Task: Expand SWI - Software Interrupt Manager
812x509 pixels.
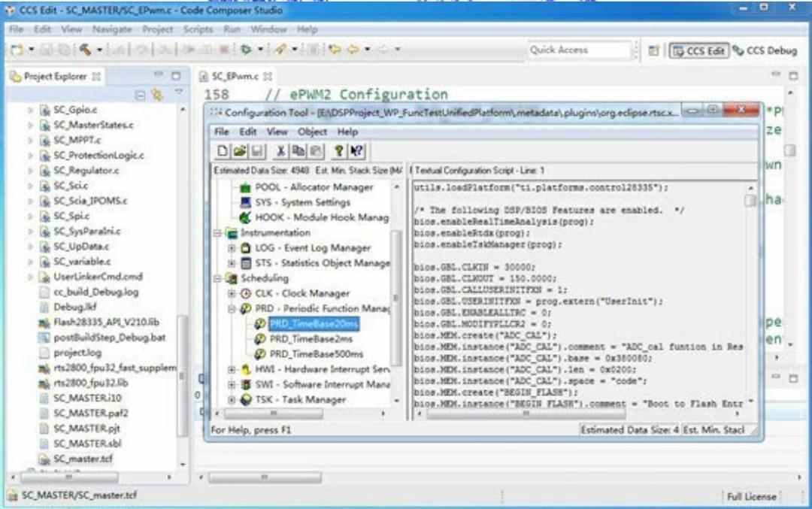Action: coord(232,385)
